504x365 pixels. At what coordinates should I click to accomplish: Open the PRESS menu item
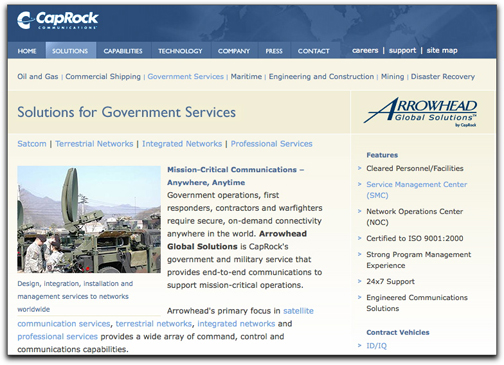pyautogui.click(x=274, y=51)
